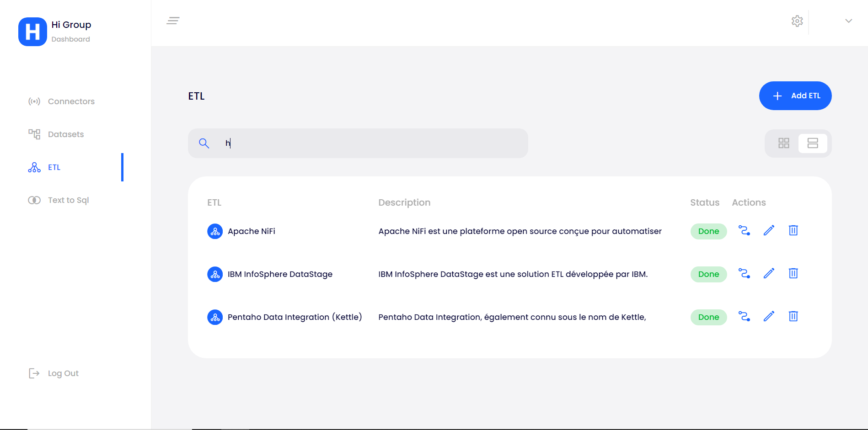Image resolution: width=868 pixels, height=430 pixels.
Task: Switch to list view layout
Action: tap(813, 143)
